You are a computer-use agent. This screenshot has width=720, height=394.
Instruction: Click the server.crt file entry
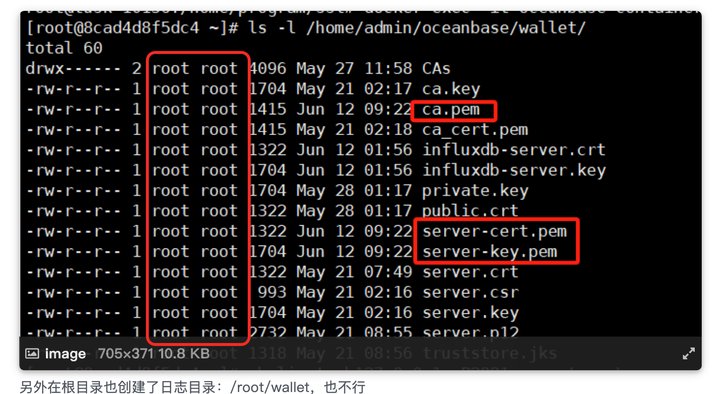(x=470, y=272)
